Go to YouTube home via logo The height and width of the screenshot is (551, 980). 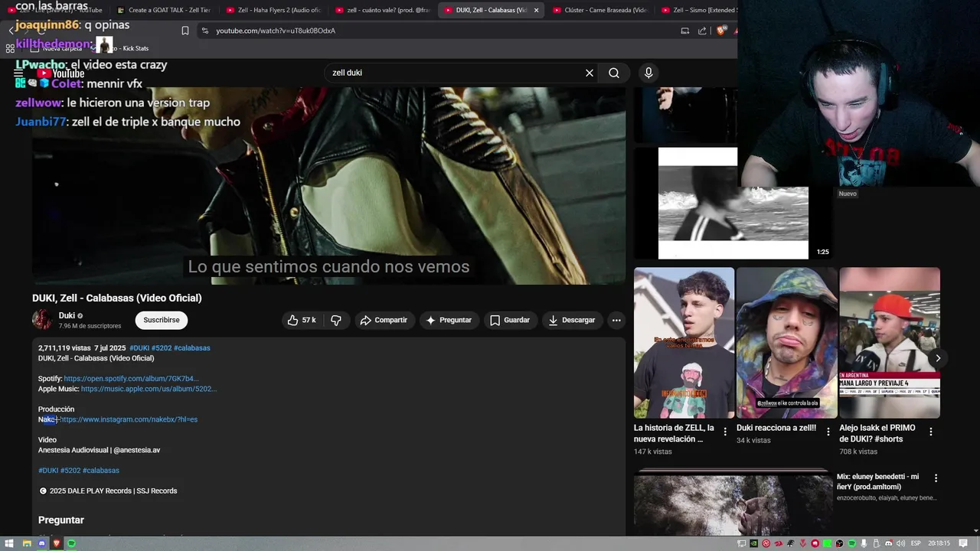[x=61, y=73]
